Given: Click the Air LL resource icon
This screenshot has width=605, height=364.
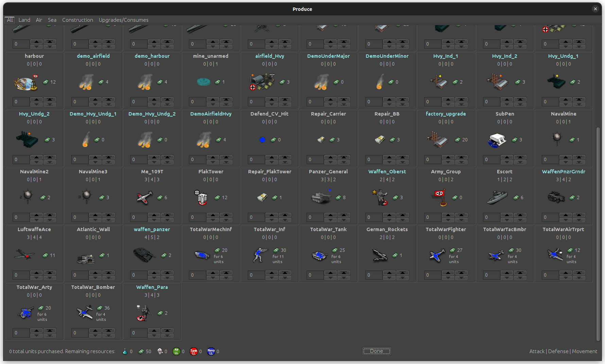Looking at the screenshot, I should [x=176, y=351].
